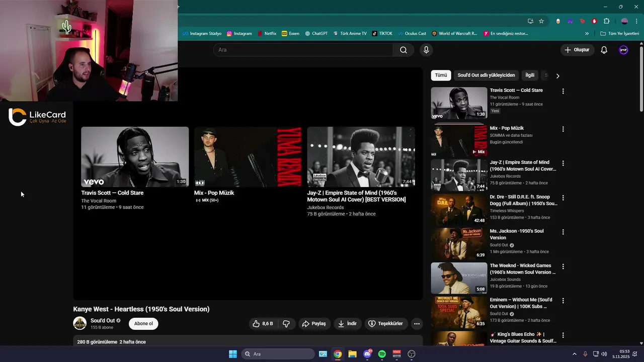Open YouTube notifications bell
This screenshot has width=644, height=362.
click(604, 50)
